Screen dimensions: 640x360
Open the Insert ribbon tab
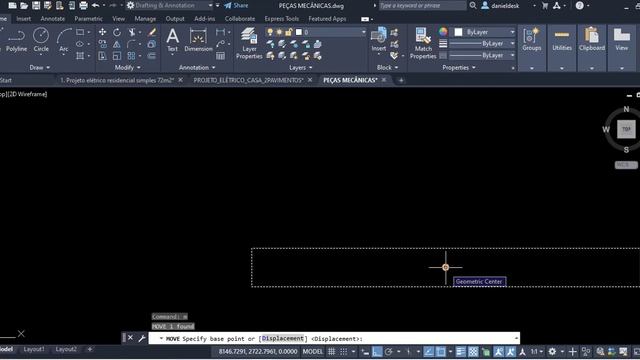[24, 19]
